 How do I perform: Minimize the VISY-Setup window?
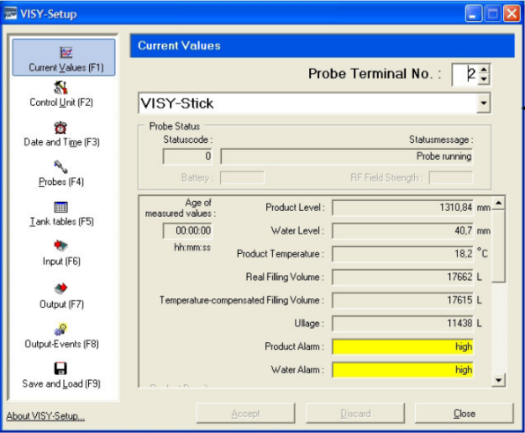473,14
